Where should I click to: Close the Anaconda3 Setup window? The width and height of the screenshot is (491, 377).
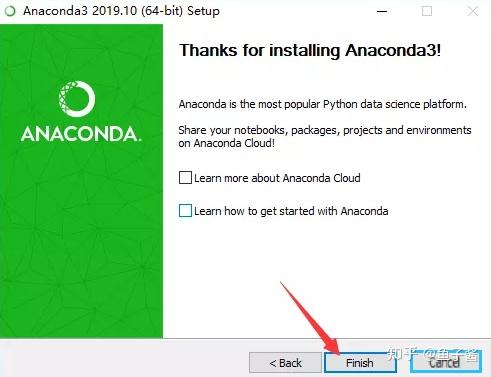(x=473, y=11)
